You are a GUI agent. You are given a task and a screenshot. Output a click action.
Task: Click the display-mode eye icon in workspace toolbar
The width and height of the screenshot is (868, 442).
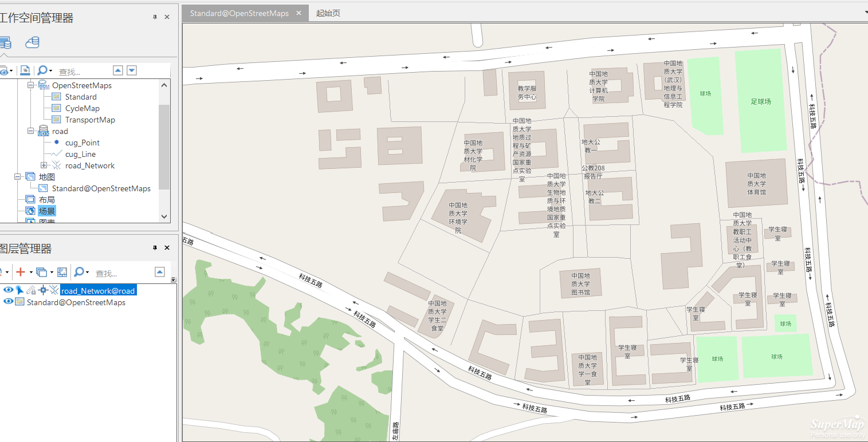coord(3,71)
